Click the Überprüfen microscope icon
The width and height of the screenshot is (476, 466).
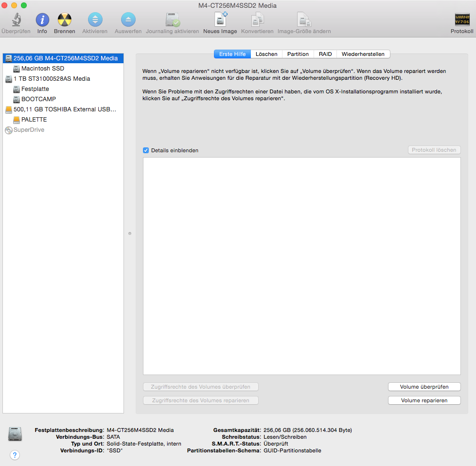16,20
